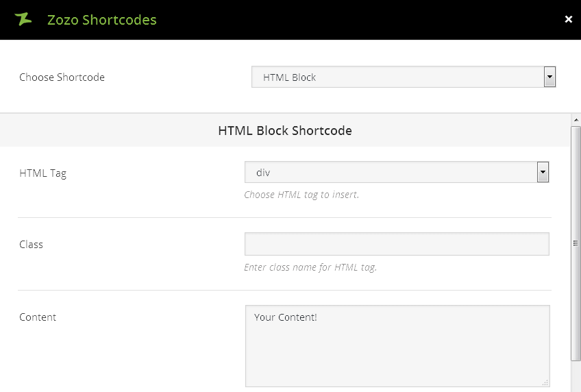Click the arrow button of Choose Shortcode dropdown

coord(549,77)
